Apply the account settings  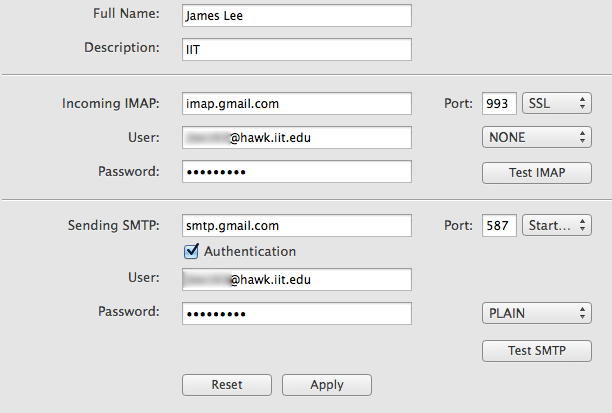pyautogui.click(x=327, y=385)
